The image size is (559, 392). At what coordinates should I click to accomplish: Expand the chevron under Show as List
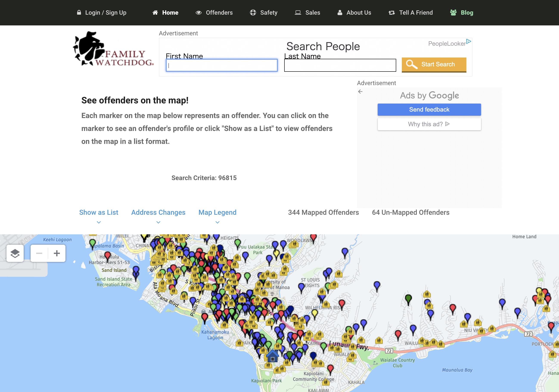[99, 222]
